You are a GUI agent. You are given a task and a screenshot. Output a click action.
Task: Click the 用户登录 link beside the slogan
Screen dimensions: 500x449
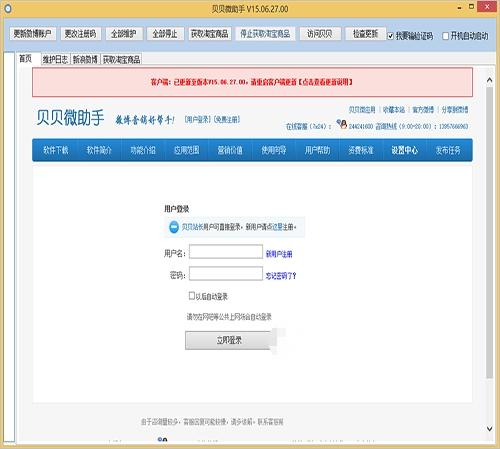[x=198, y=120]
